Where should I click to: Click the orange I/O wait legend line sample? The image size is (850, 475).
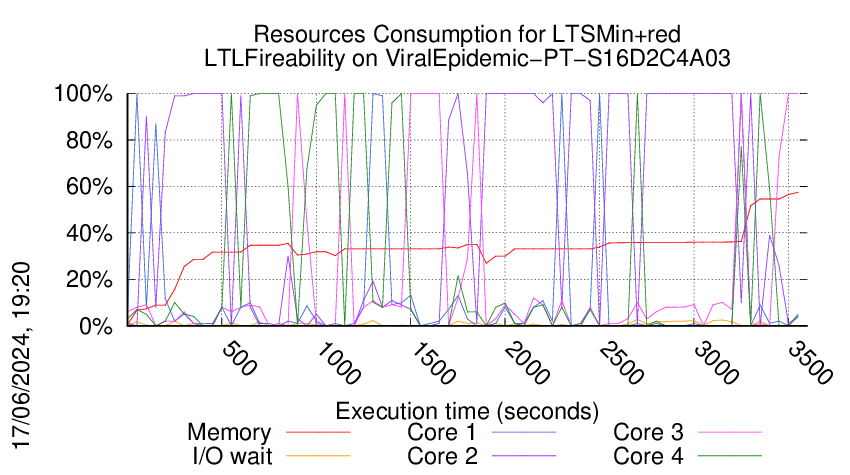coord(318,455)
